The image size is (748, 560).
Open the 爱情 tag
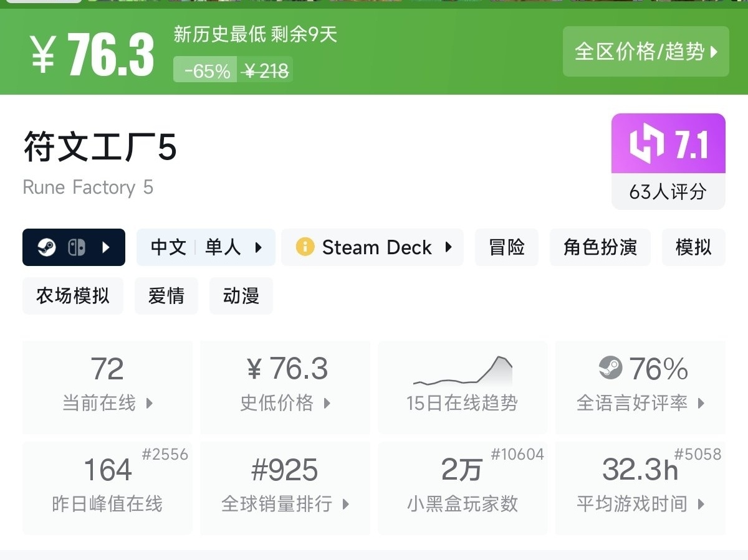[166, 296]
